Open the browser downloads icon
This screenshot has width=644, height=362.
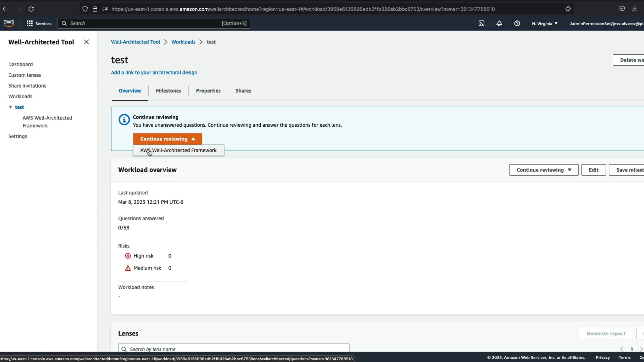click(635, 9)
